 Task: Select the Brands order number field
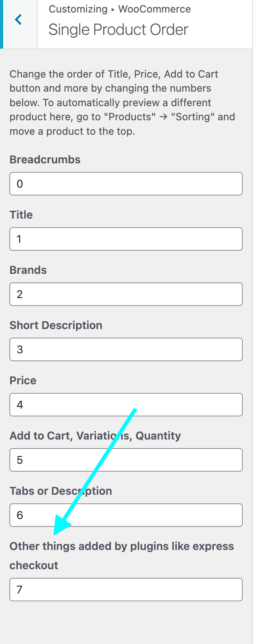[126, 294]
